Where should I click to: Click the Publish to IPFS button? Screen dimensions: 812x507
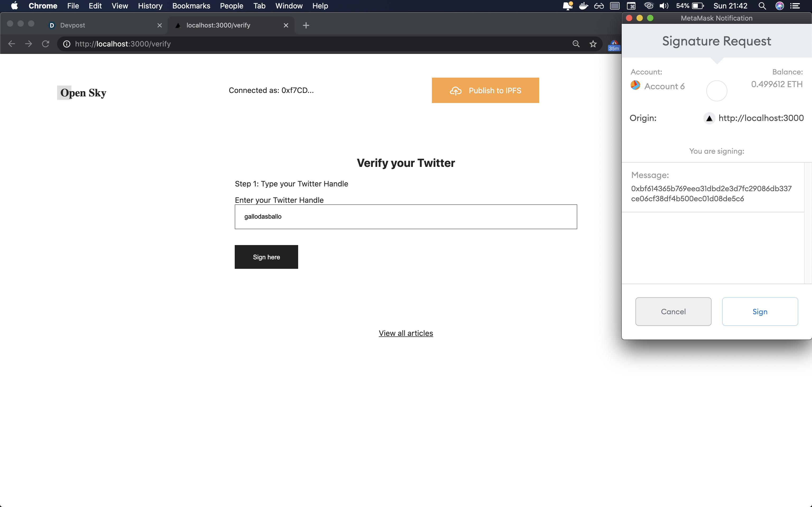485,90
